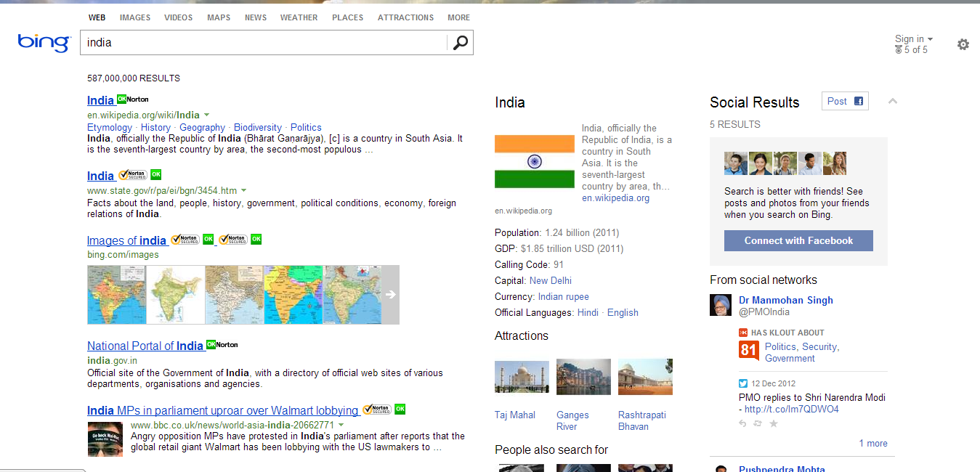Click the BBC article thumbnail image
980x472 pixels.
coord(105,439)
